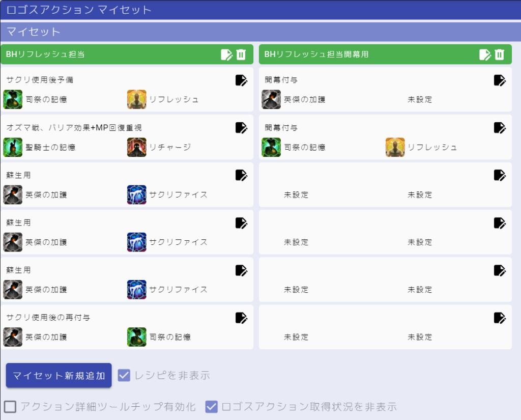
Task: Click 英傑の加護 text in the 開幕付与 row
Action: [x=305, y=99]
